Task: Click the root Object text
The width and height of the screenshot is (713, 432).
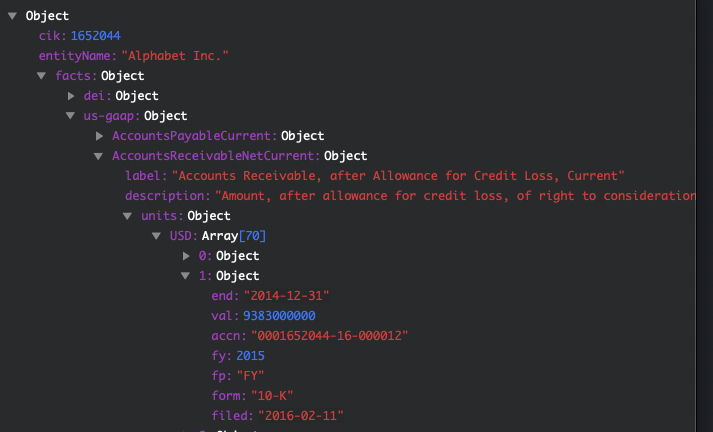Action: [47, 16]
